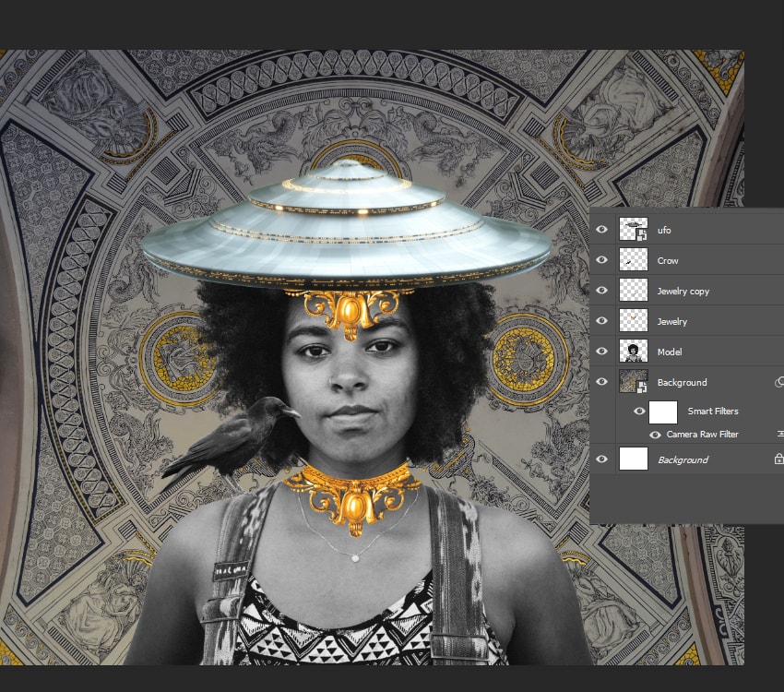This screenshot has height=692, width=784.
Task: Toggle the eye icon beside the Jewelry layer
Action: tap(602, 321)
